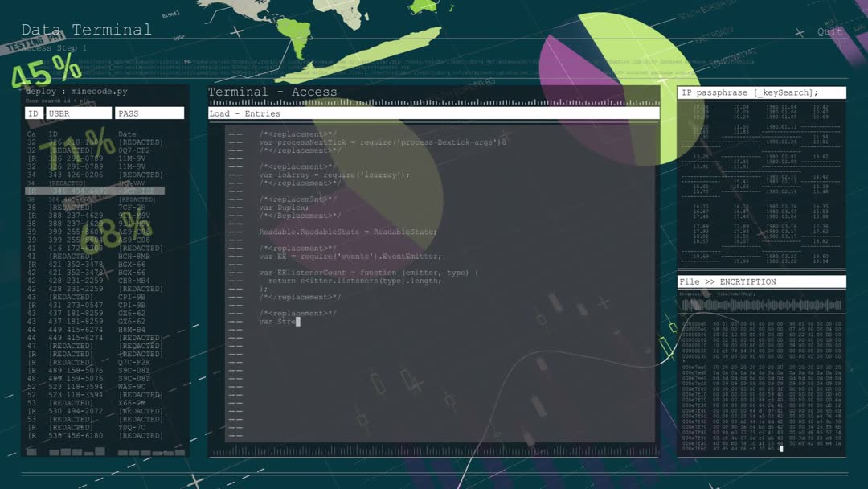This screenshot has width=868, height=489.
Task: Click the ruler bar below the terminal
Action: point(433,452)
